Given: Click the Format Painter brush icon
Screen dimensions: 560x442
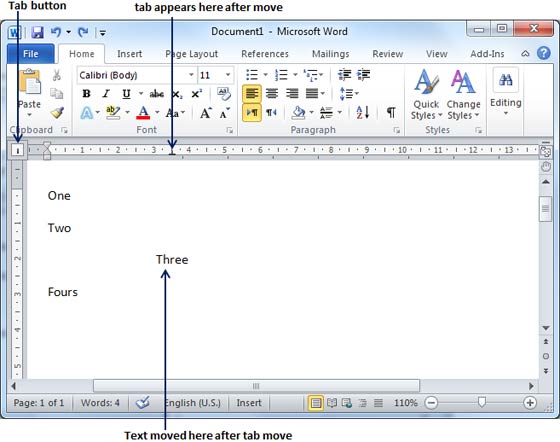Looking at the screenshot, I should pos(57,113).
